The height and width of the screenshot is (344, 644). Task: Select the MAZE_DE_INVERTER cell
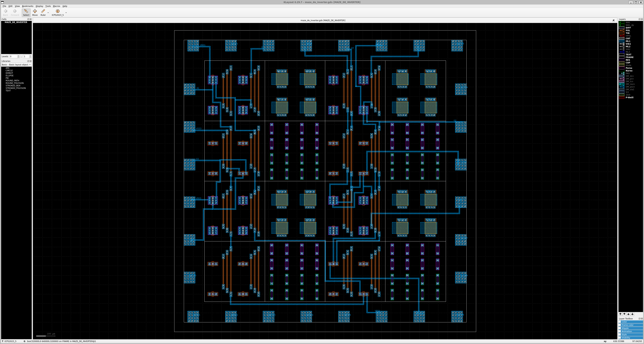coord(16,22)
